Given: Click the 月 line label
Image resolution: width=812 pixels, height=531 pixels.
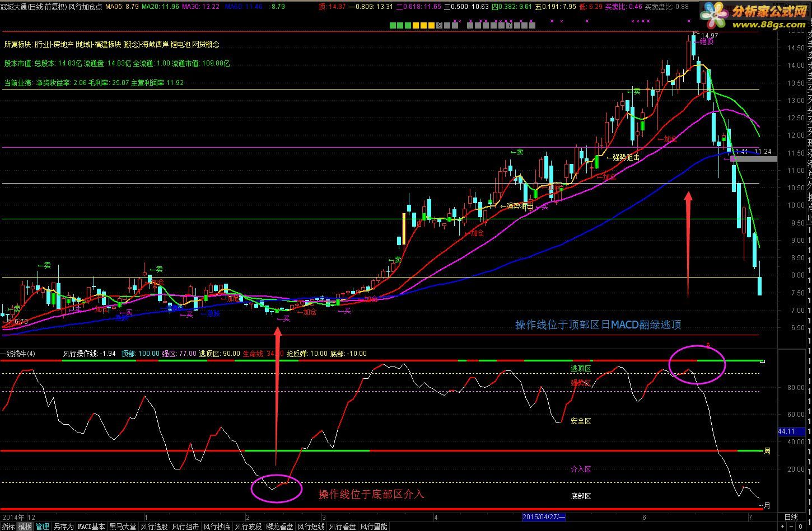Looking at the screenshot, I should coord(767,506).
